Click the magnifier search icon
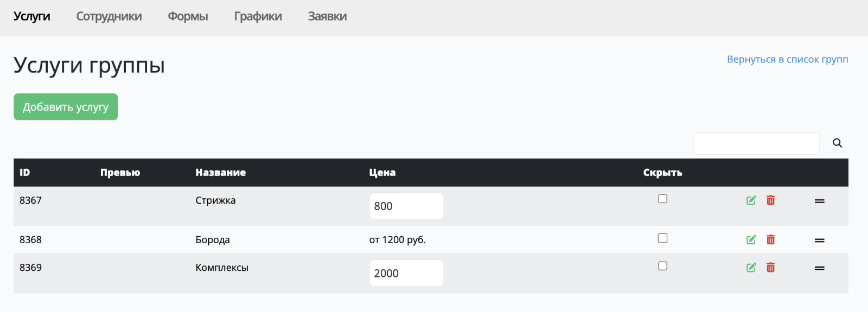 coord(837,143)
